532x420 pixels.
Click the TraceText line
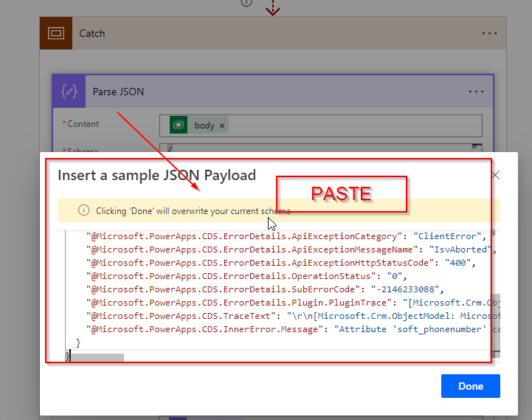(292, 316)
